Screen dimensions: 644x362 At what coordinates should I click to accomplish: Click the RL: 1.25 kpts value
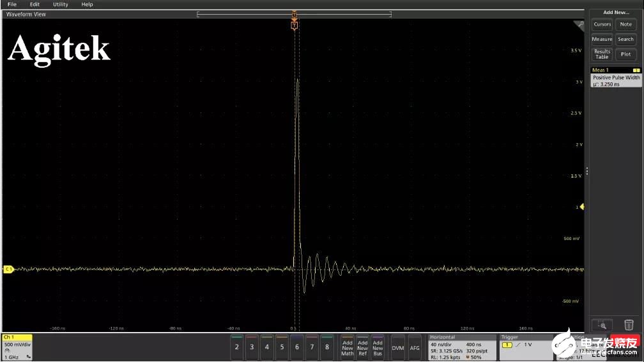click(446, 357)
